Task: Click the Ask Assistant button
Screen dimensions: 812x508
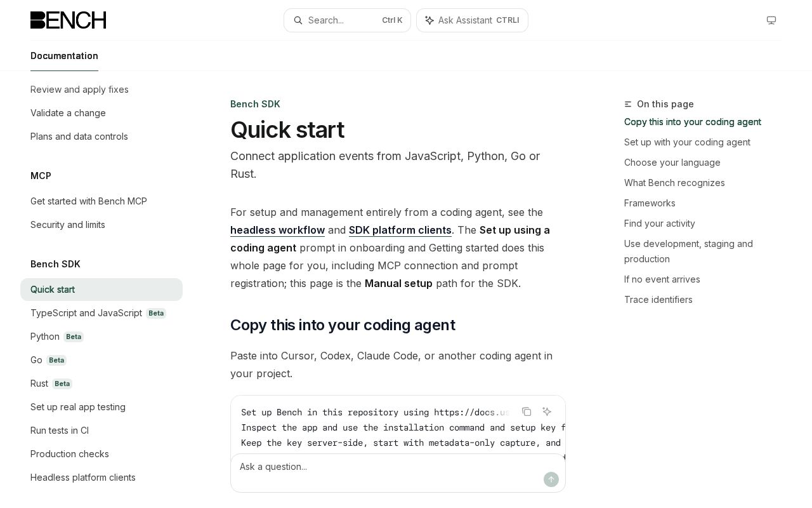Action: [472, 20]
